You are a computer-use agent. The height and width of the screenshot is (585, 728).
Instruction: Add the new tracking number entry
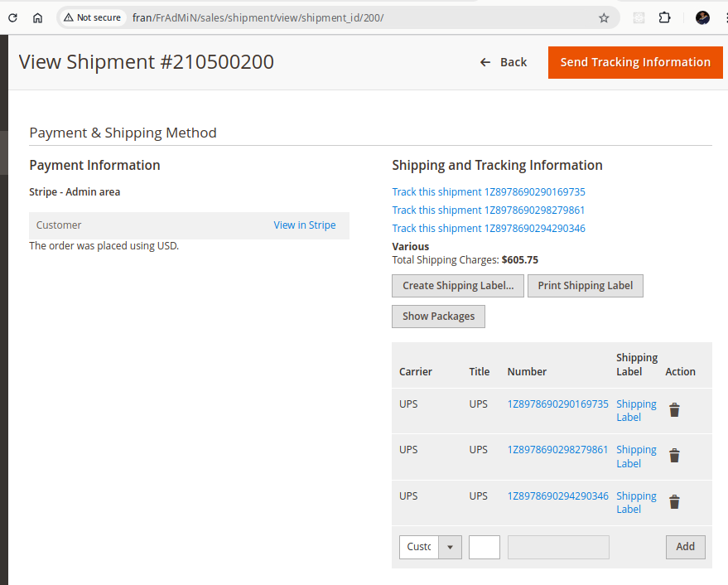click(685, 547)
